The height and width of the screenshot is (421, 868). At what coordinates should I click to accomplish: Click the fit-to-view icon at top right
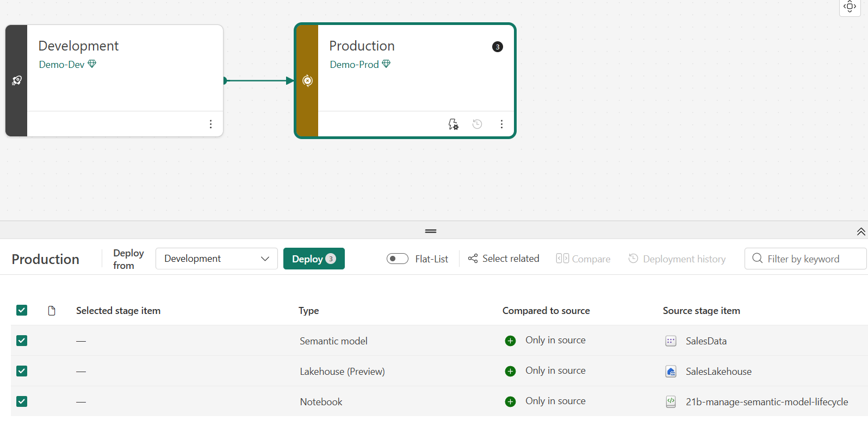pos(850,7)
